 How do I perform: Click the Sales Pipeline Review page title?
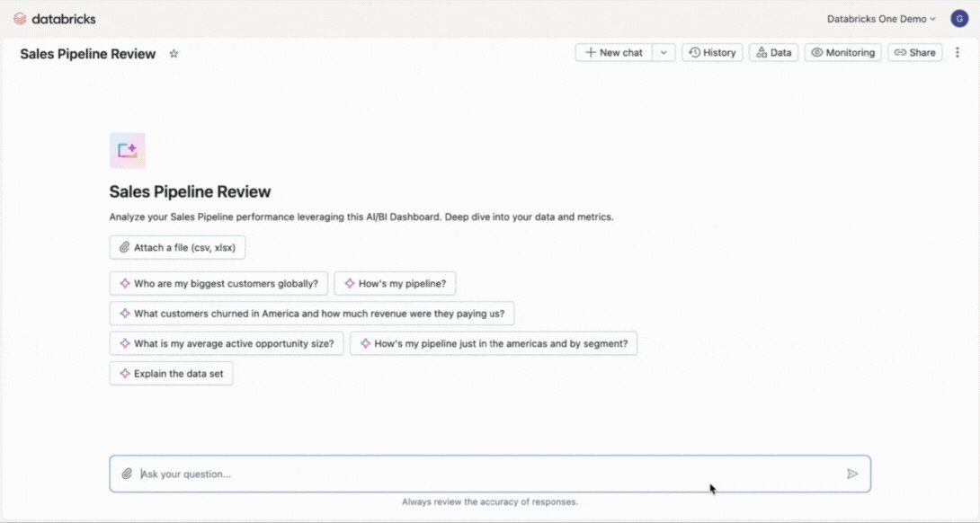click(x=87, y=54)
